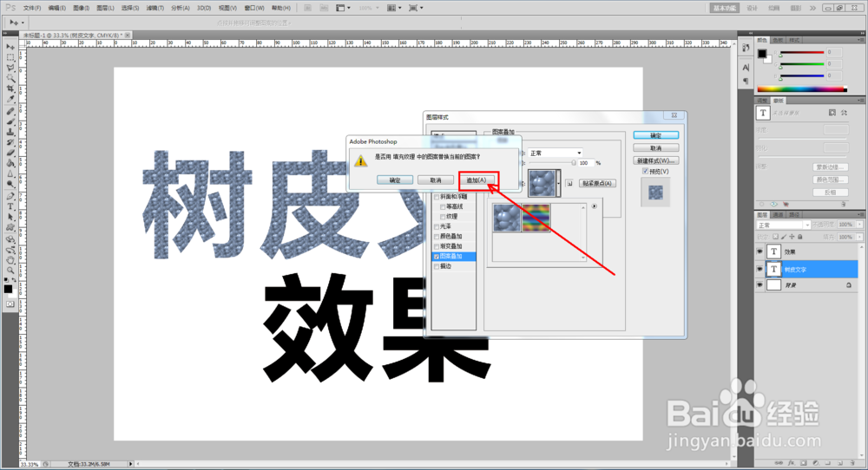The width and height of the screenshot is (868, 470).
Task: Open the pattern picker dropdown arrow
Action: (x=558, y=183)
